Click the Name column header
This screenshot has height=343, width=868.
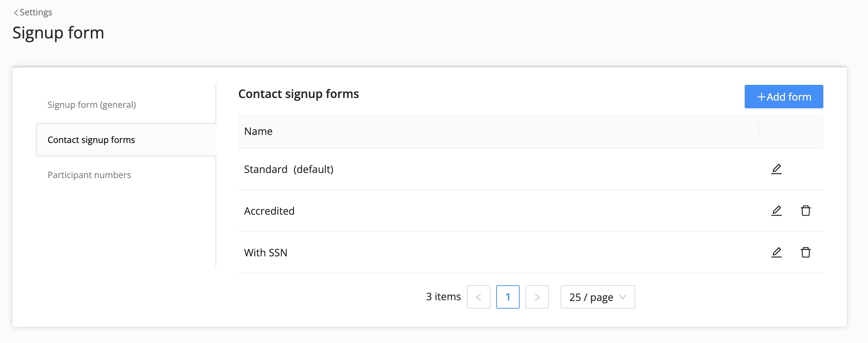pos(258,131)
